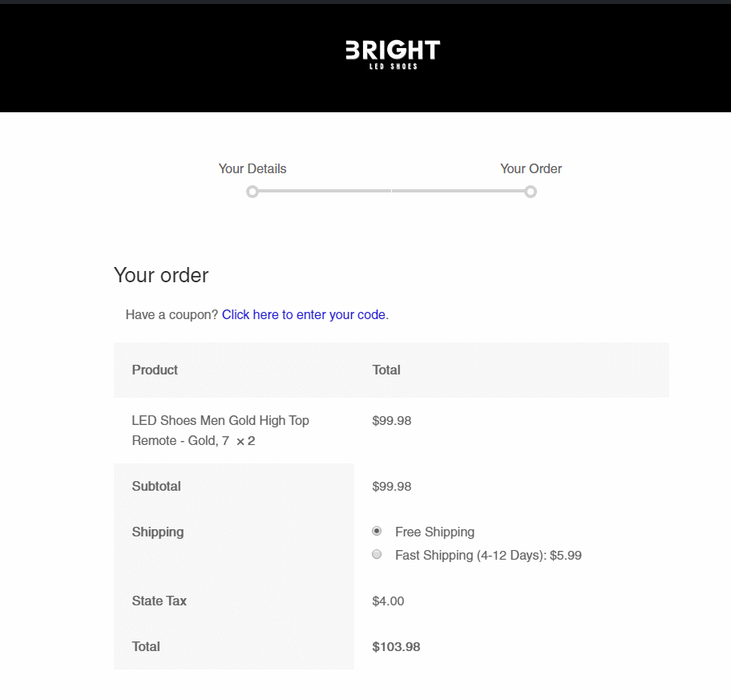Click the Fast Shipping (4-12 Days) label

pyautogui.click(x=488, y=556)
